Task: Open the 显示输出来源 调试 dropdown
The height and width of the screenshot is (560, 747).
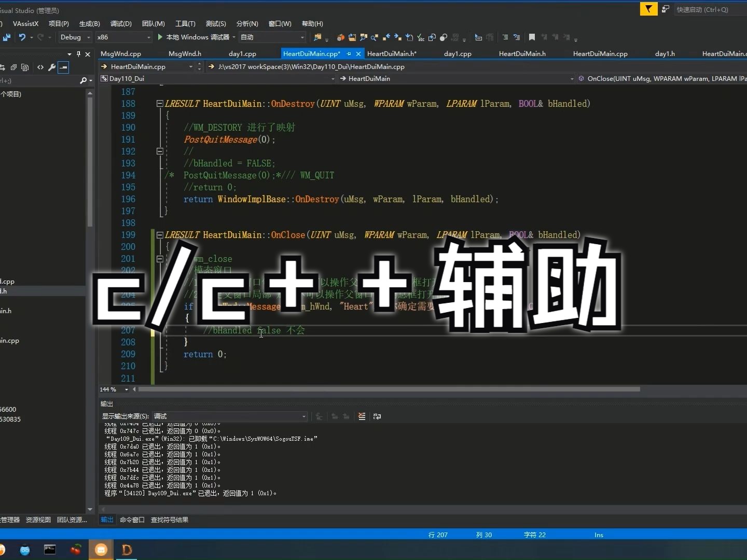Action: 230,416
